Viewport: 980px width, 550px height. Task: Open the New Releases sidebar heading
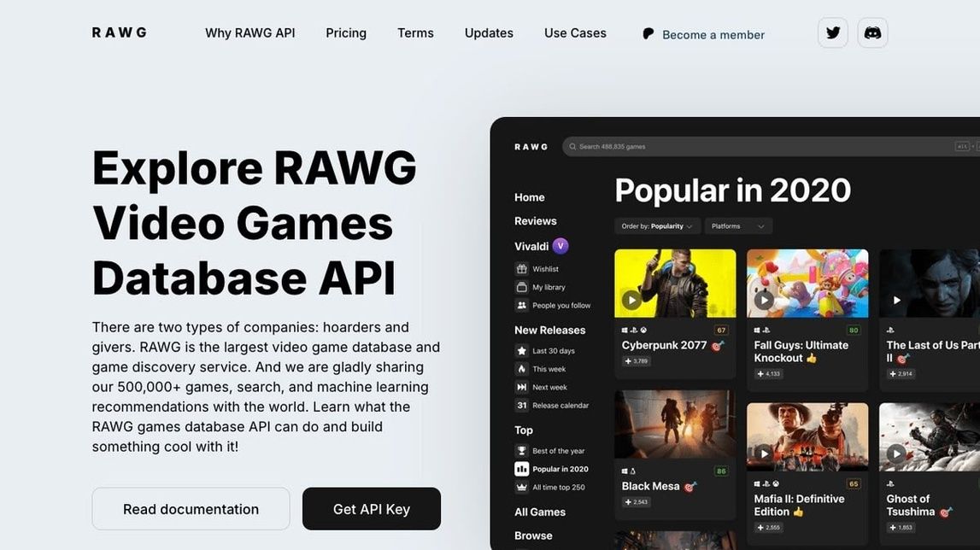(550, 330)
